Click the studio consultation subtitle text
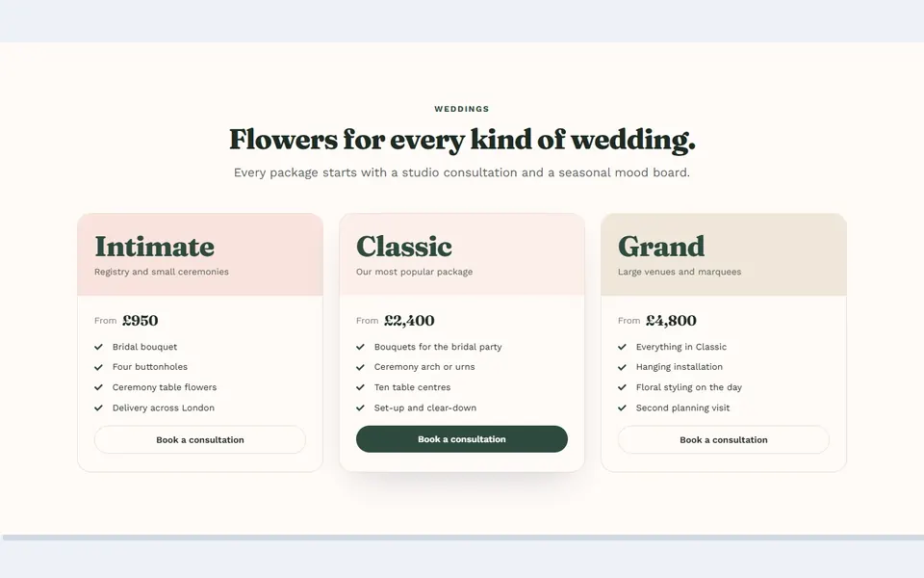924x578 pixels. tap(461, 172)
